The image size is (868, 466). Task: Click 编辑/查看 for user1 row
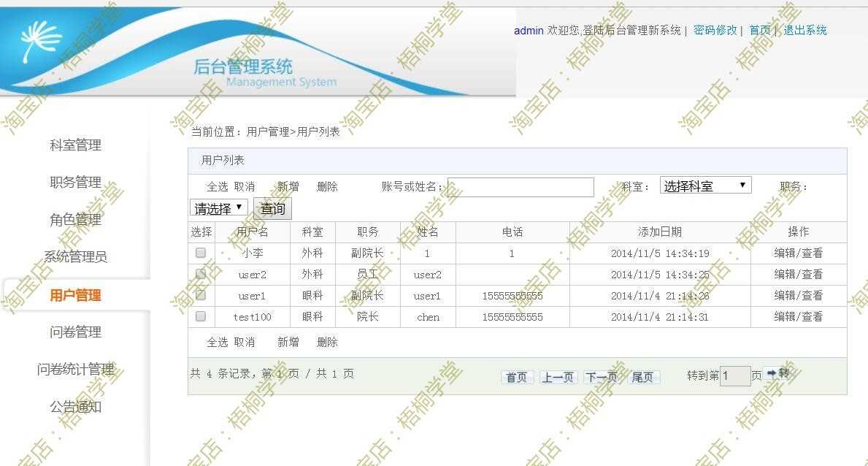pos(798,295)
